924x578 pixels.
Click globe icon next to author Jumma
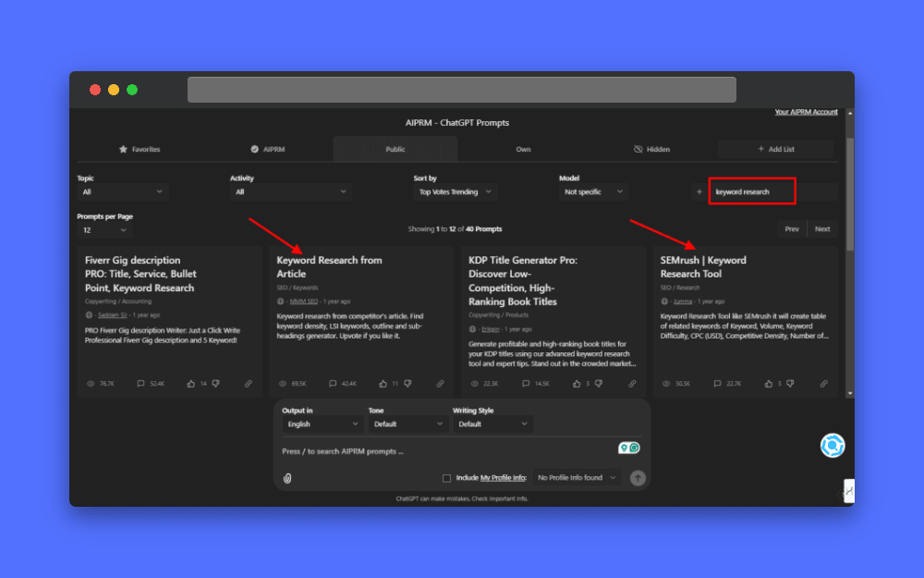(x=664, y=301)
